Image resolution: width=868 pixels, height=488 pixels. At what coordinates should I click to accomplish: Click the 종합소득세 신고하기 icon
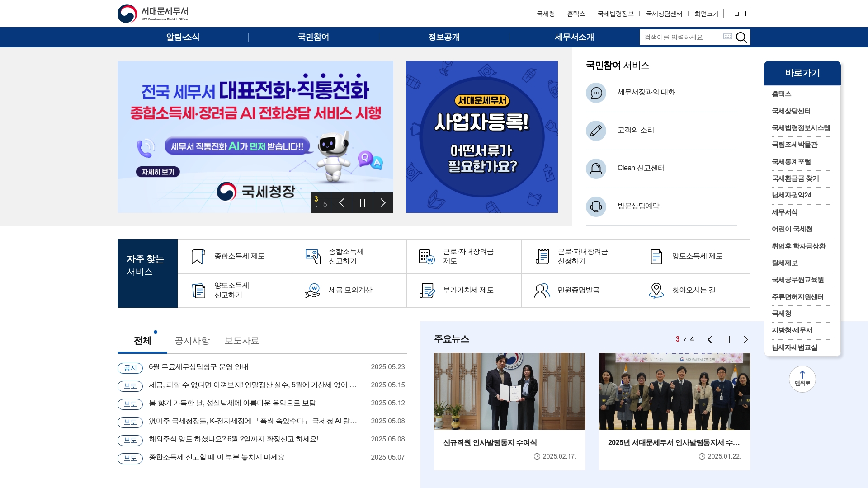point(313,257)
